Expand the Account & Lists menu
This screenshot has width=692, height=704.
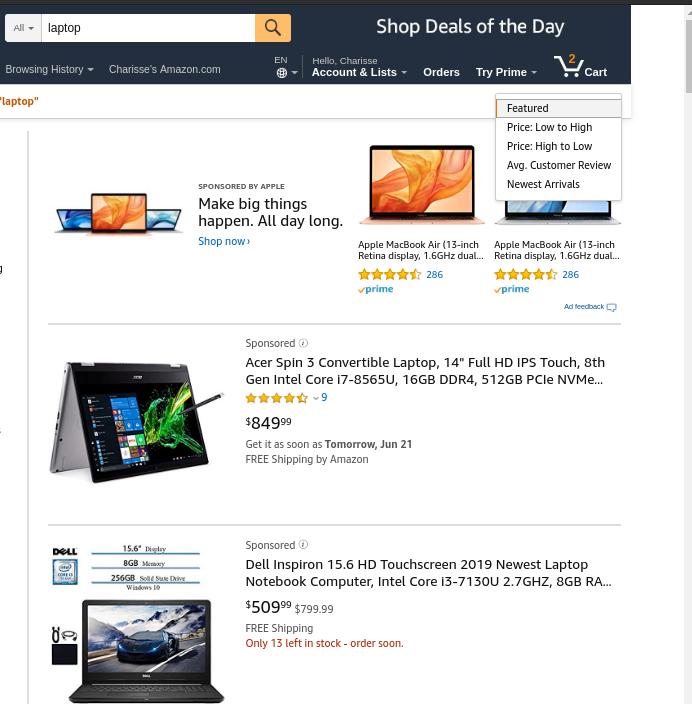[359, 72]
